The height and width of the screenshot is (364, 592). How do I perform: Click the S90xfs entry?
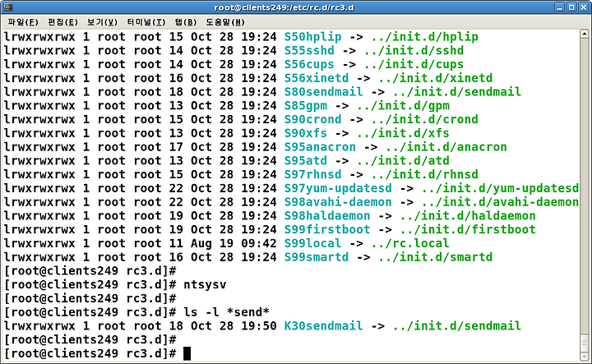(305, 133)
